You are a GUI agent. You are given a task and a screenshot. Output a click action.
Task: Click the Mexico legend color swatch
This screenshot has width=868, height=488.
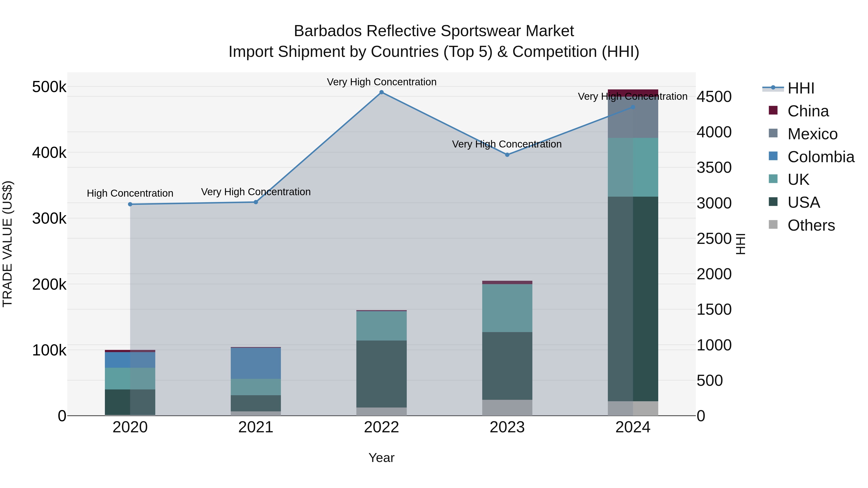[773, 133]
